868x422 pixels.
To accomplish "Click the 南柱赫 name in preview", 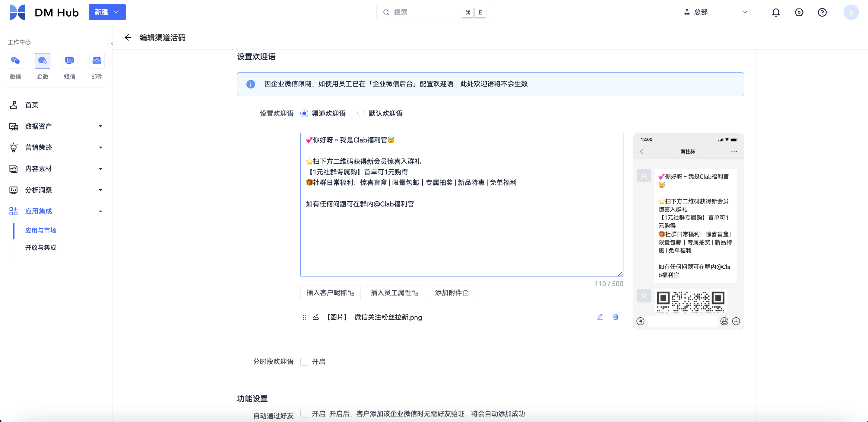I will (x=688, y=152).
